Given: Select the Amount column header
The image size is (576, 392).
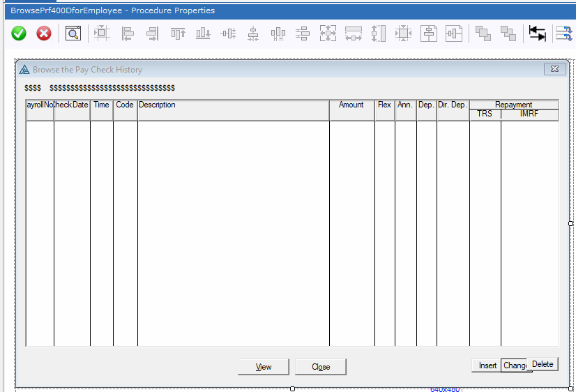Looking at the screenshot, I should coord(351,105).
